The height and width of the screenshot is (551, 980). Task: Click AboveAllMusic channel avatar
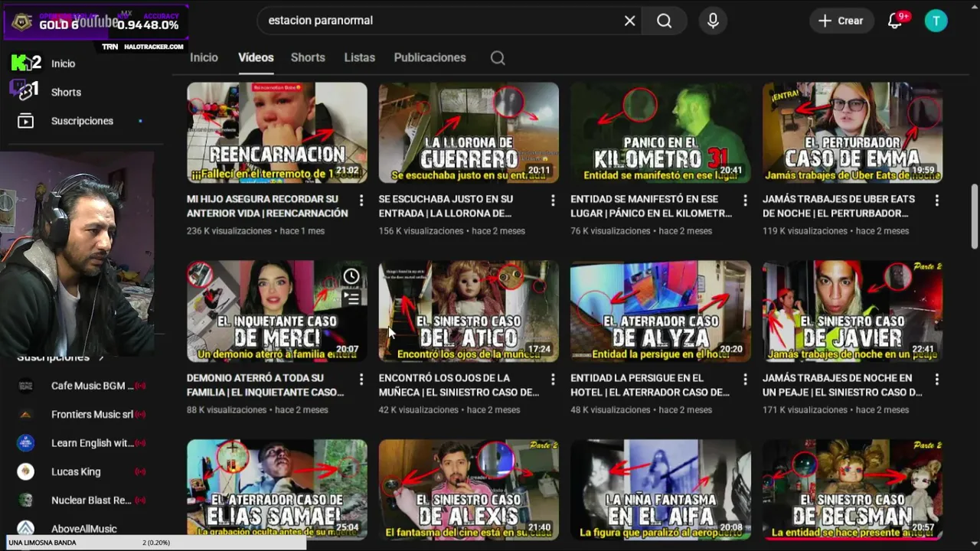(26, 529)
